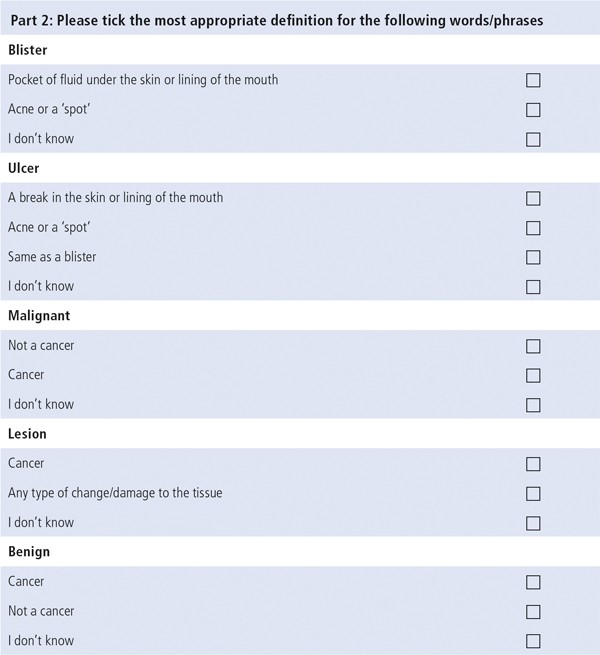The width and height of the screenshot is (600, 655).
Task: Tick 'Cancer' box under Benign
Action: tap(533, 582)
